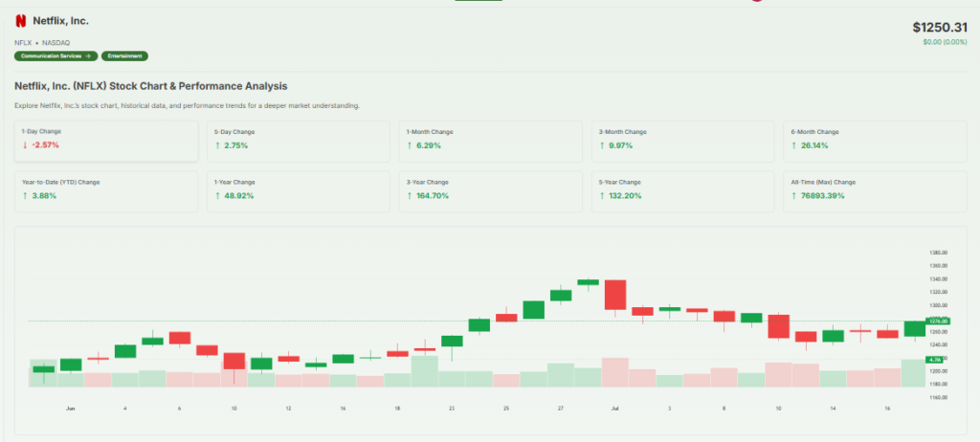Click the up arrow in 1-Month Change card
980x442 pixels.
pos(409,145)
